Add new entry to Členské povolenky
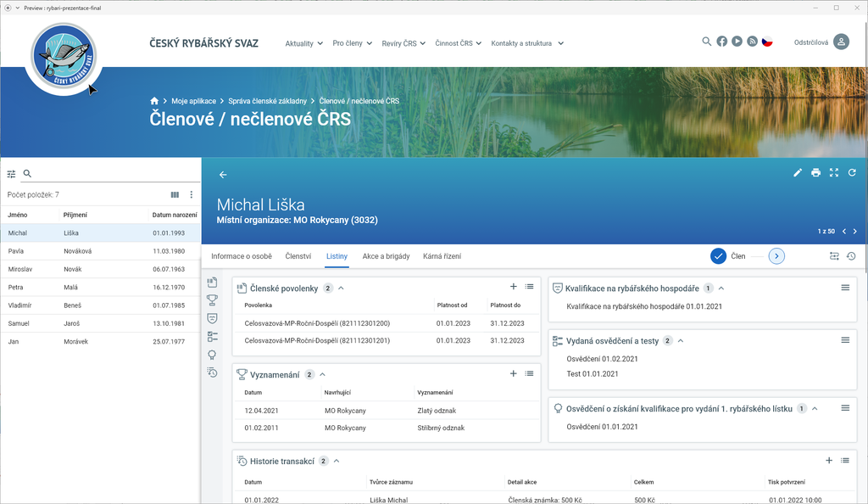Viewport: 868px width, 504px height. coord(514,288)
